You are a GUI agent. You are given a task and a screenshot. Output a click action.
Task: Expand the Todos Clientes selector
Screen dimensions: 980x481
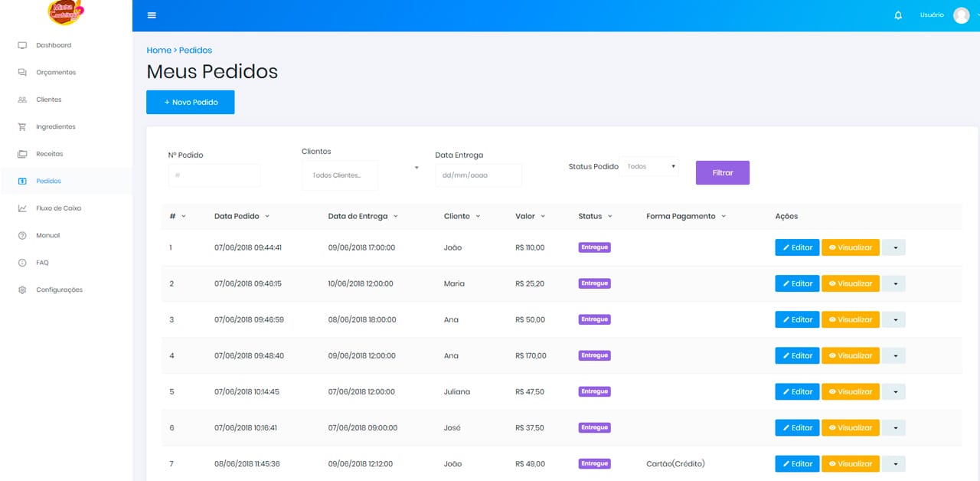click(x=361, y=175)
